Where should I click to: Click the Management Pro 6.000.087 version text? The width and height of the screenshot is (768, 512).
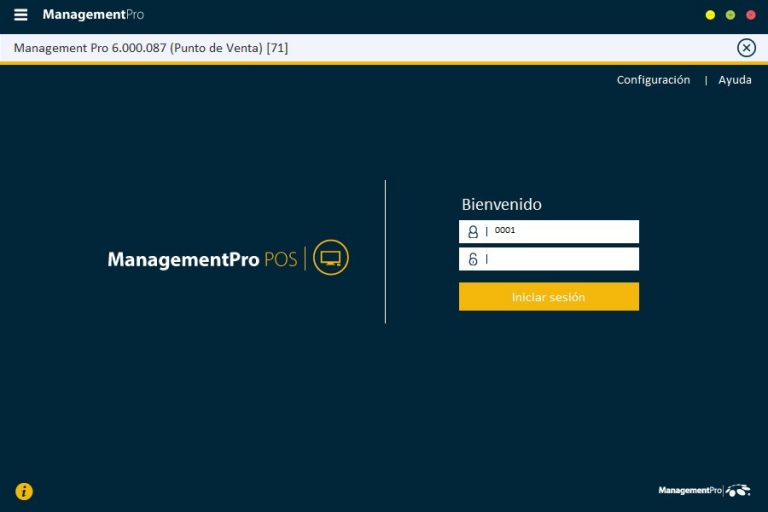151,48
